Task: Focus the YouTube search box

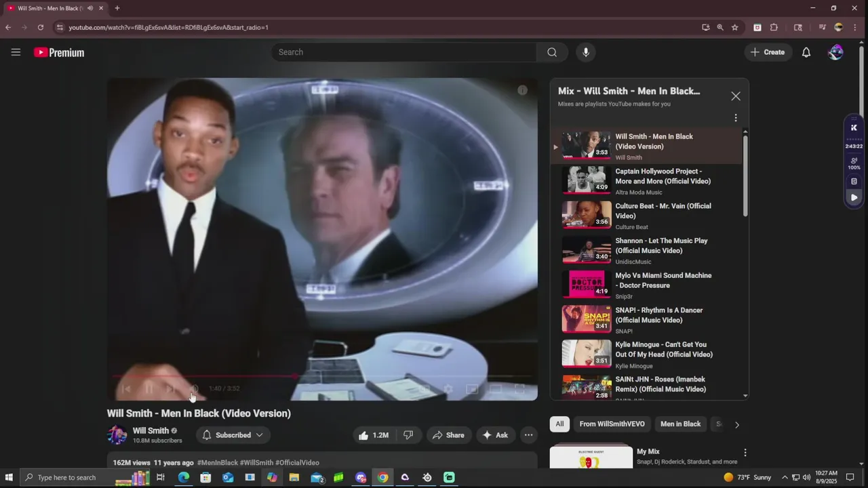Action: [404, 52]
